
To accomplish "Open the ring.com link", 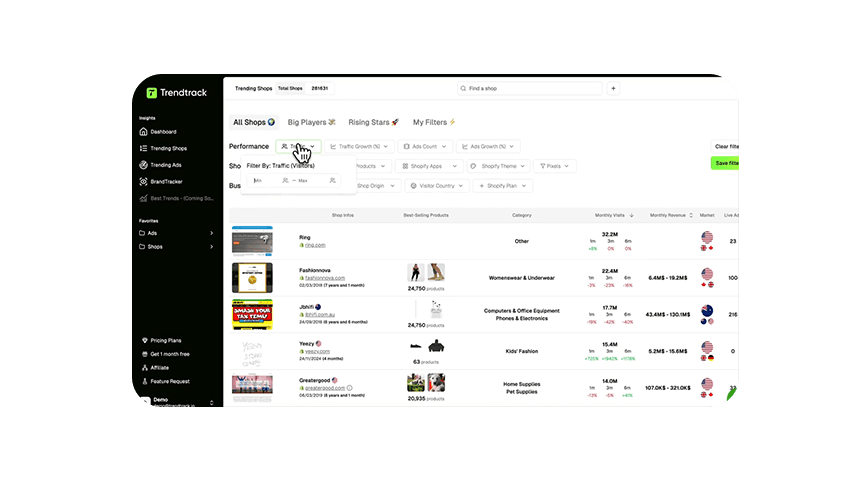I will click(x=315, y=245).
